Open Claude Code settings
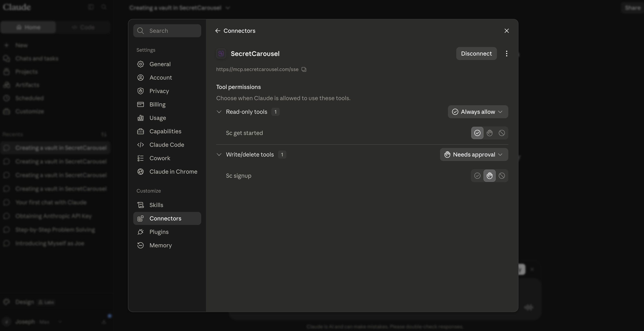Screen dimensions: 644x331 pos(167,145)
